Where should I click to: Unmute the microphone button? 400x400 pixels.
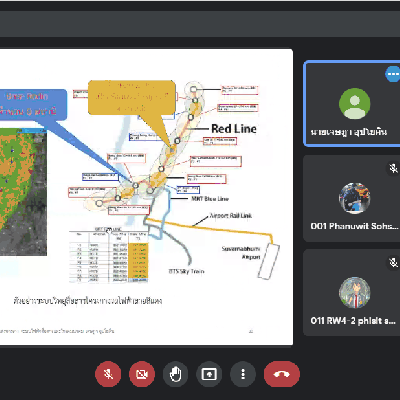(108, 374)
